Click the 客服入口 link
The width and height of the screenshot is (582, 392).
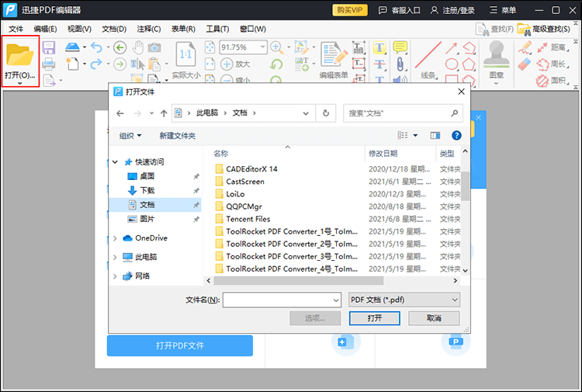[399, 10]
